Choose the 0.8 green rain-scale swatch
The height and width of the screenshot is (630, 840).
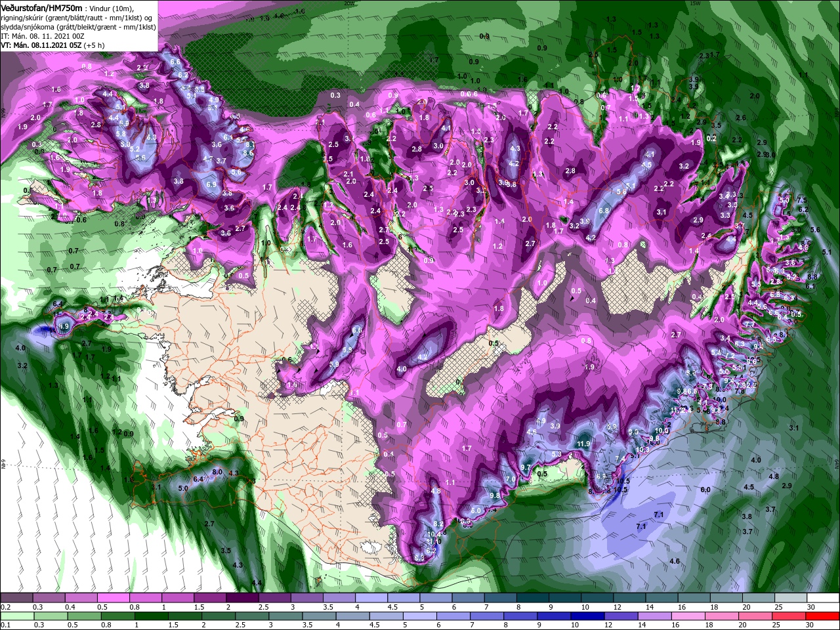coord(117,616)
